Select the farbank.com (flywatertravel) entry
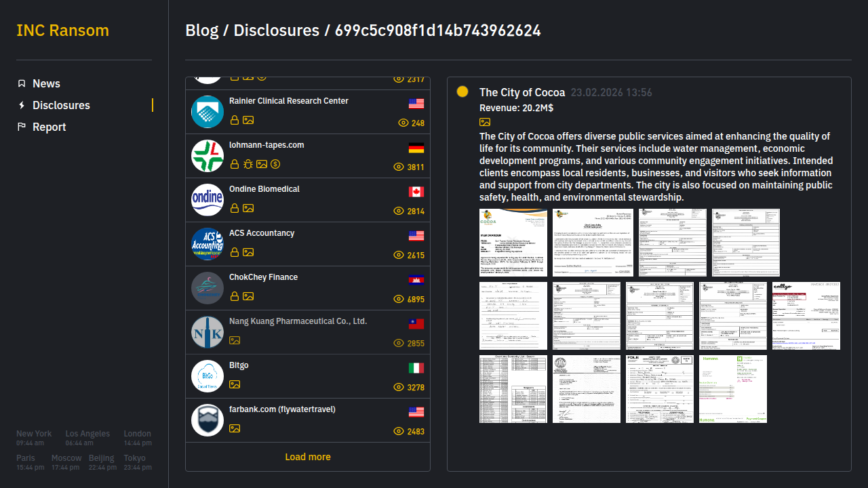This screenshot has width=868, height=488. coord(282,409)
